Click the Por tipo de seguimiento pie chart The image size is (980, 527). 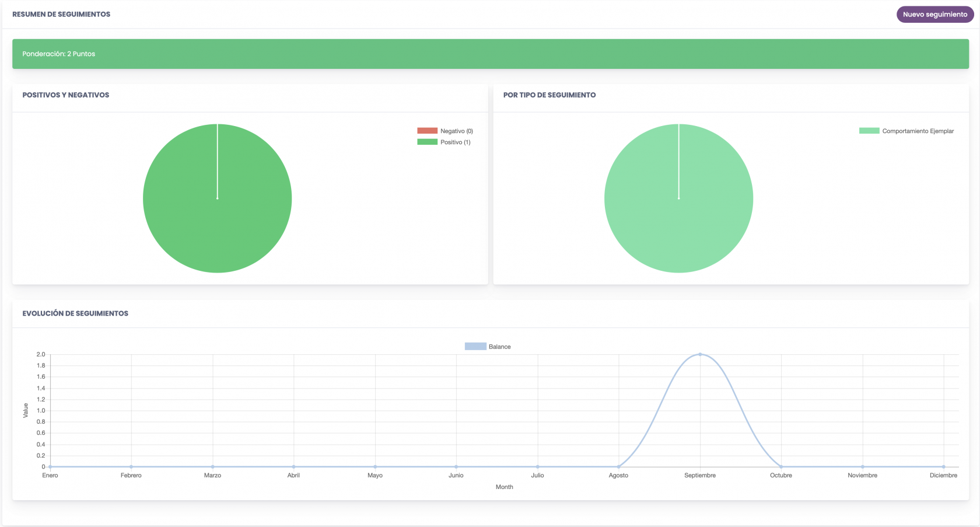pyautogui.click(x=678, y=198)
